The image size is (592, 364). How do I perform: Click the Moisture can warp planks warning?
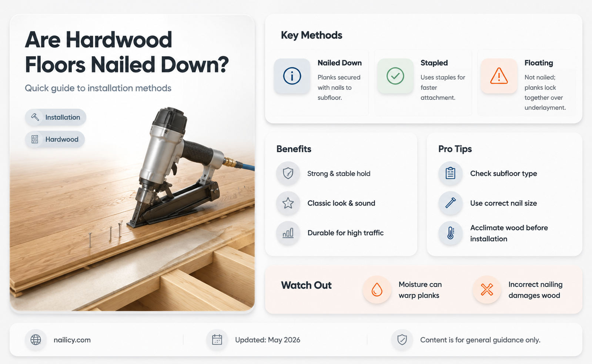coord(420,290)
